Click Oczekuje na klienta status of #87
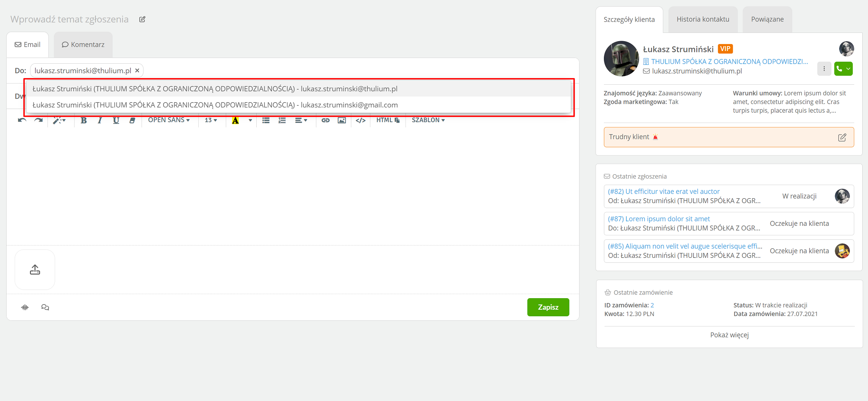 (x=799, y=224)
